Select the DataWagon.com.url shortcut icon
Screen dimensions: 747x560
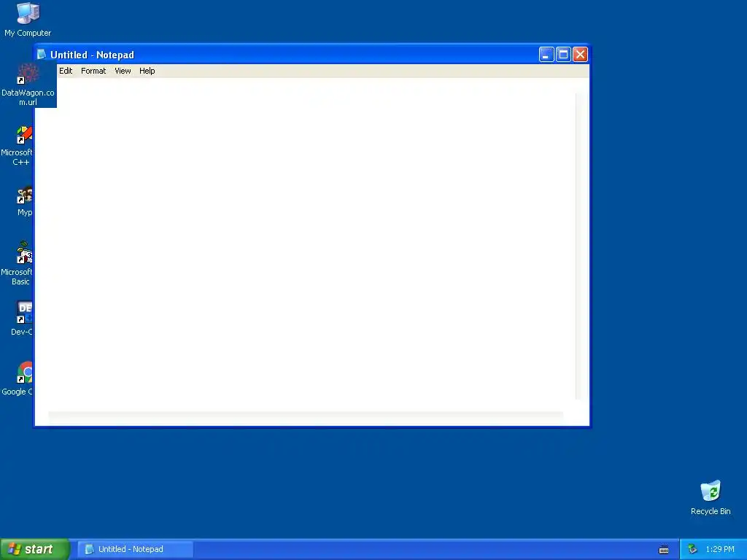click(28, 85)
